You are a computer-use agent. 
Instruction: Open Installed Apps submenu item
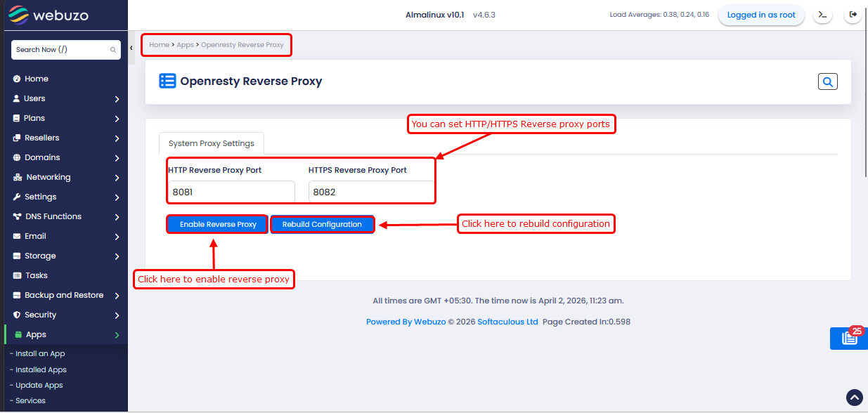point(41,370)
